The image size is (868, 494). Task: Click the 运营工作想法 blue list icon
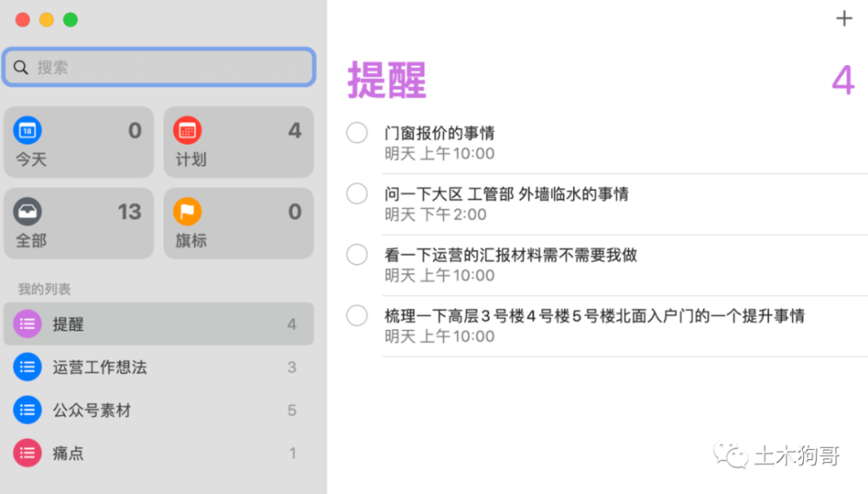[x=27, y=366]
